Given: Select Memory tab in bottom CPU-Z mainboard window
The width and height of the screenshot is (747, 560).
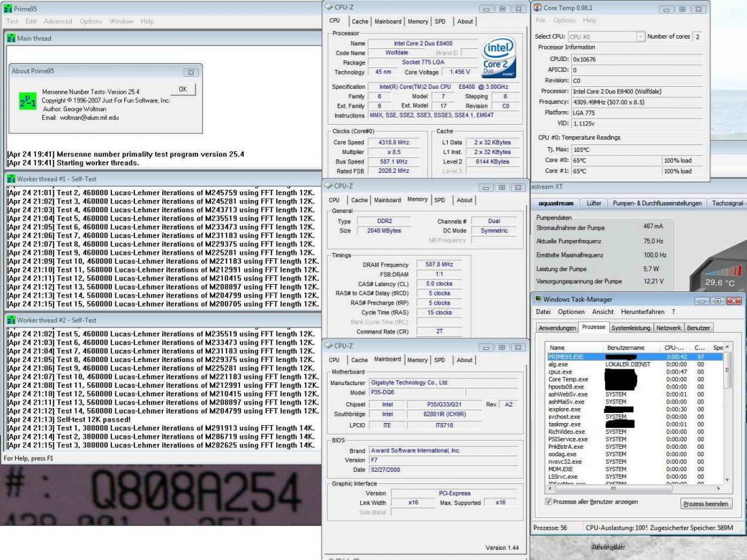Looking at the screenshot, I should click(x=417, y=361).
